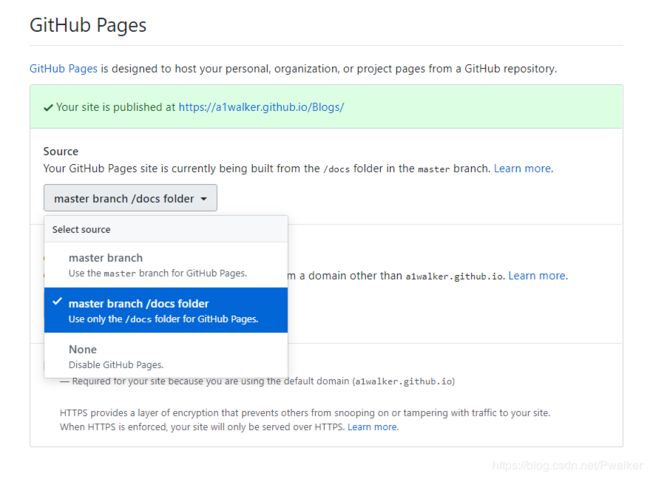The width and height of the screenshot is (650, 479).
Task: Click Learn more link beside a1walker.github.io domain
Action: point(538,276)
